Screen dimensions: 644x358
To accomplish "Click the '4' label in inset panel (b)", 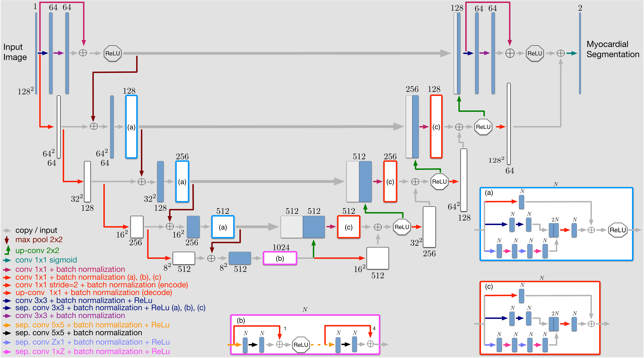I will pos(374,328).
